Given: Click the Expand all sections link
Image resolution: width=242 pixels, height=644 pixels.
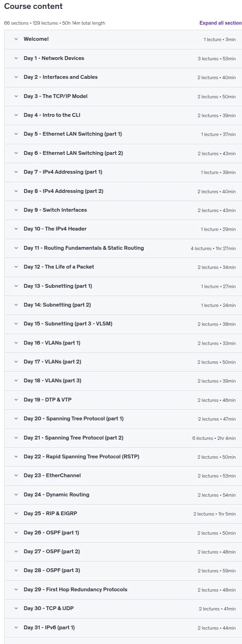Looking at the screenshot, I should [220, 23].
